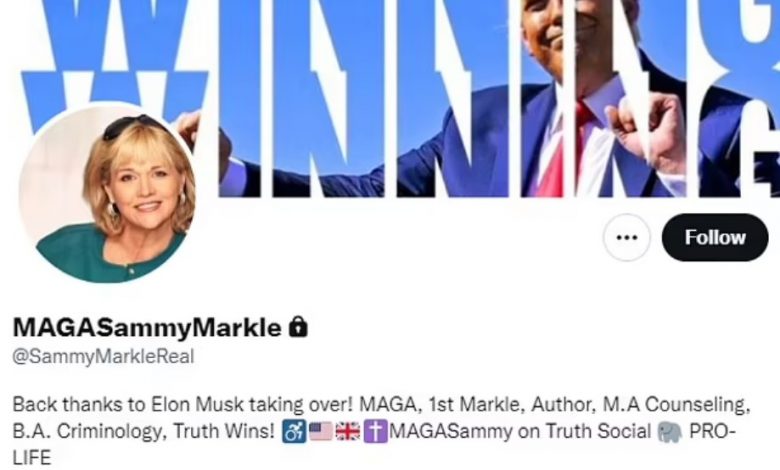Open the three-dot more options menu

pos(626,237)
